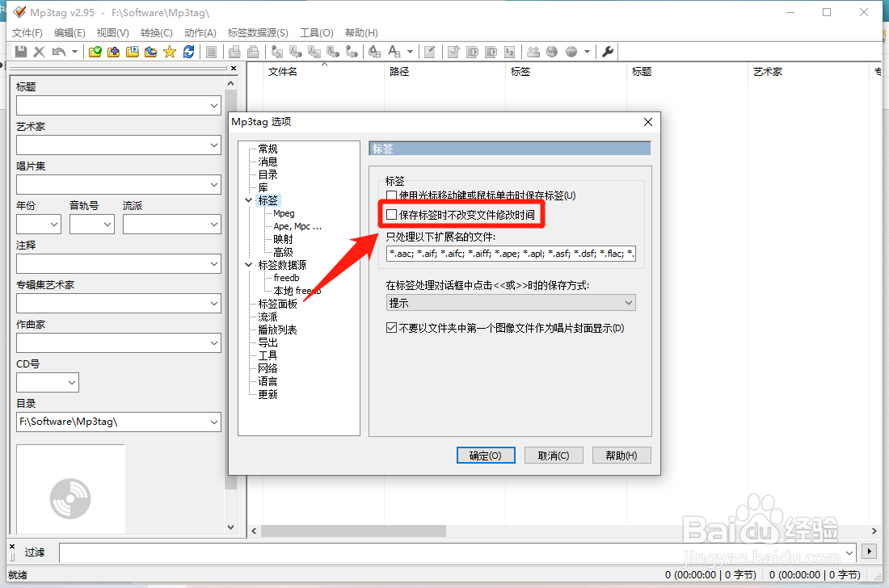Open the 编辑(E) menu
This screenshot has width=889, height=588.
(x=70, y=33)
